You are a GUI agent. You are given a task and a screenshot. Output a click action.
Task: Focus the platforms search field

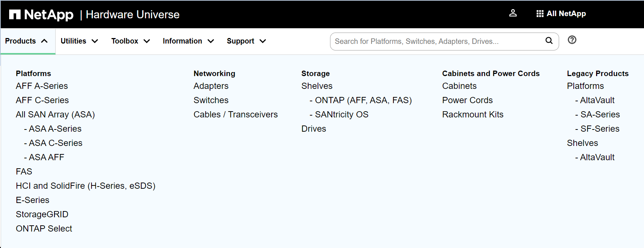point(437,41)
